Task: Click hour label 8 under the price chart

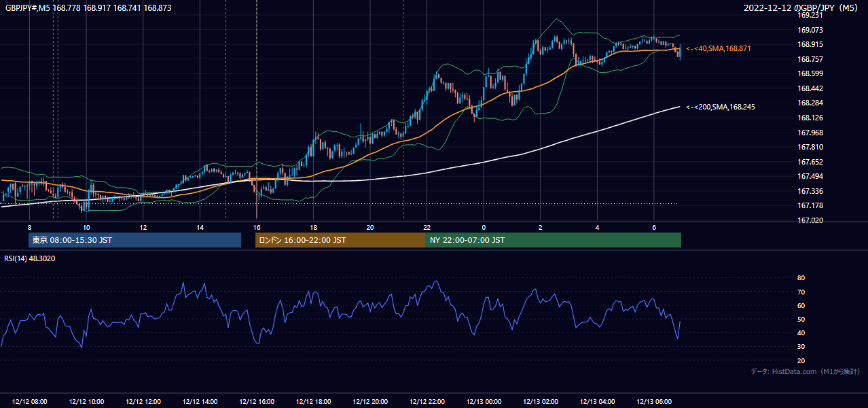Action: [x=29, y=227]
